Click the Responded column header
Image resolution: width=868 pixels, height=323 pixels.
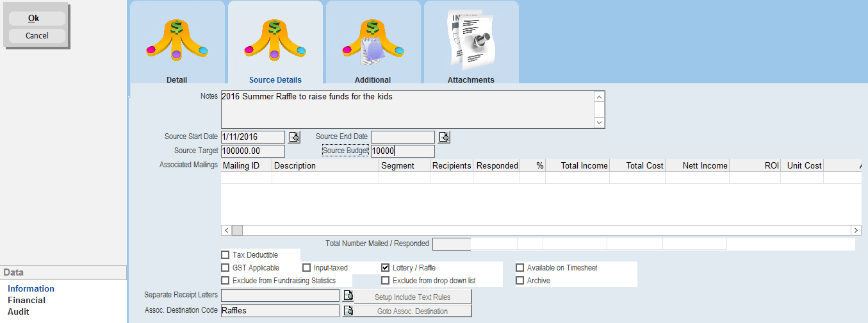496,165
